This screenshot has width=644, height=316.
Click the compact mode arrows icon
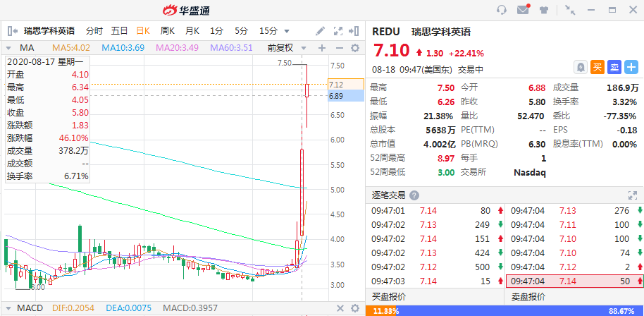[x=569, y=10]
